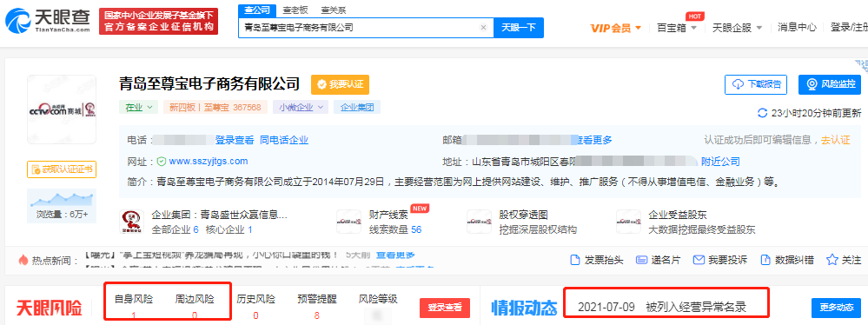Viewport: 868px width, 325px height.
Task: Click the official agency red banner
Action: (158, 22)
